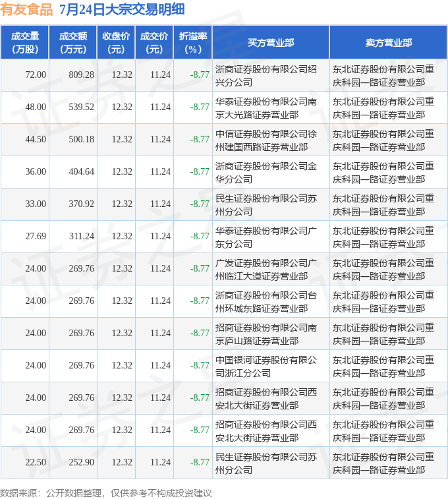Click the title 有友食品 7月24日大宗交易明细
The width and height of the screenshot is (448, 499).
pos(92,9)
